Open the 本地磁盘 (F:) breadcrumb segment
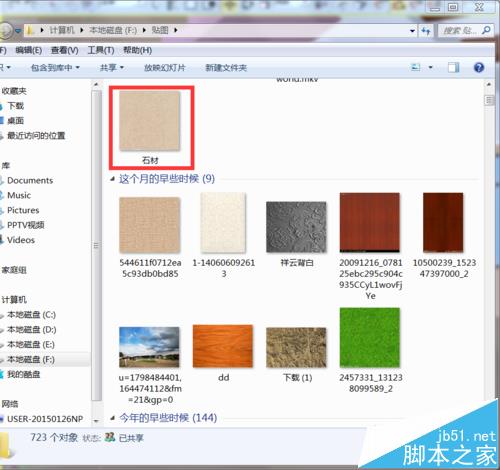 (113, 30)
